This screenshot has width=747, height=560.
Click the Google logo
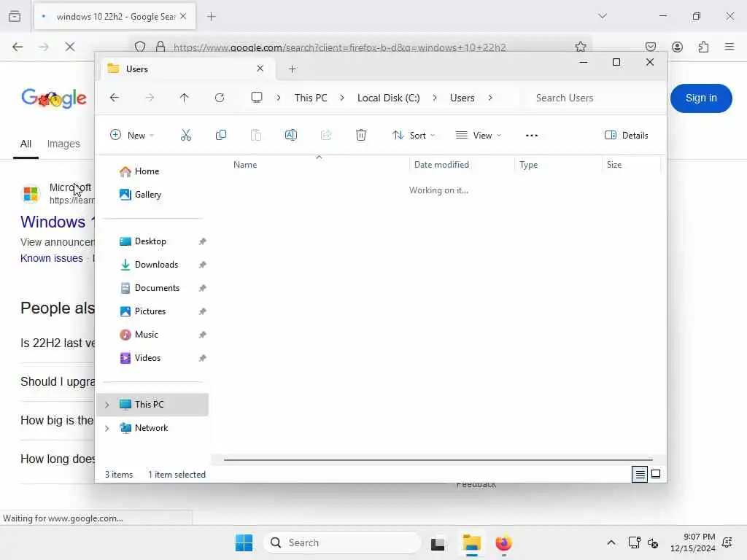[x=54, y=98]
